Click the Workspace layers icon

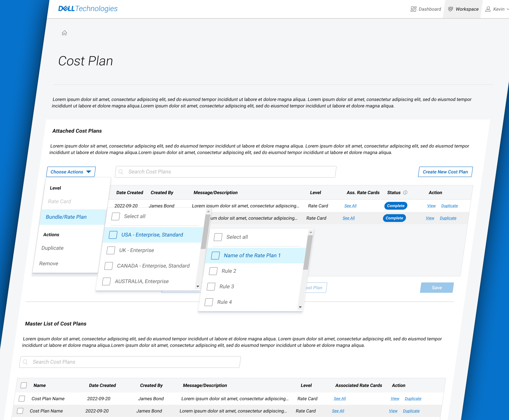[450, 9]
